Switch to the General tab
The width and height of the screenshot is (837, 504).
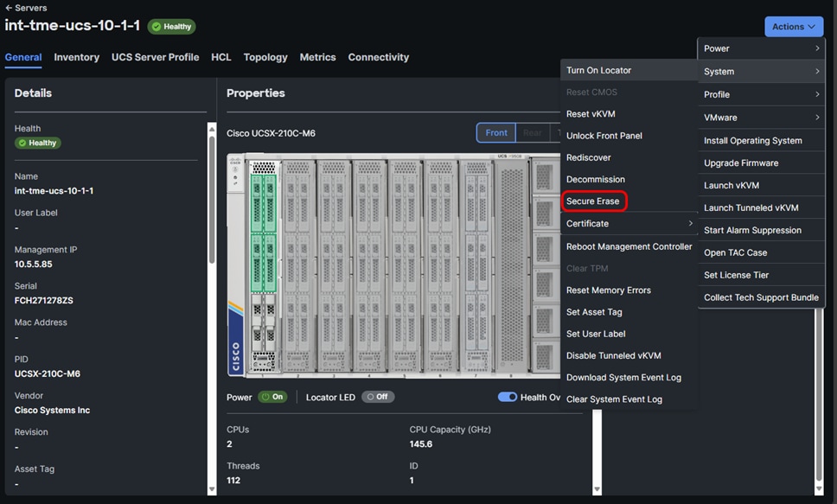click(23, 57)
